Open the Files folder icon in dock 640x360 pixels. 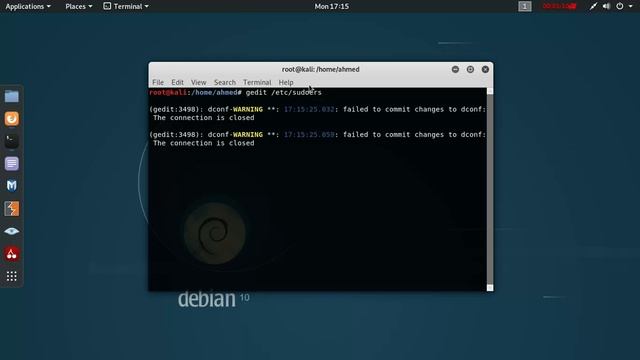pos(11,96)
